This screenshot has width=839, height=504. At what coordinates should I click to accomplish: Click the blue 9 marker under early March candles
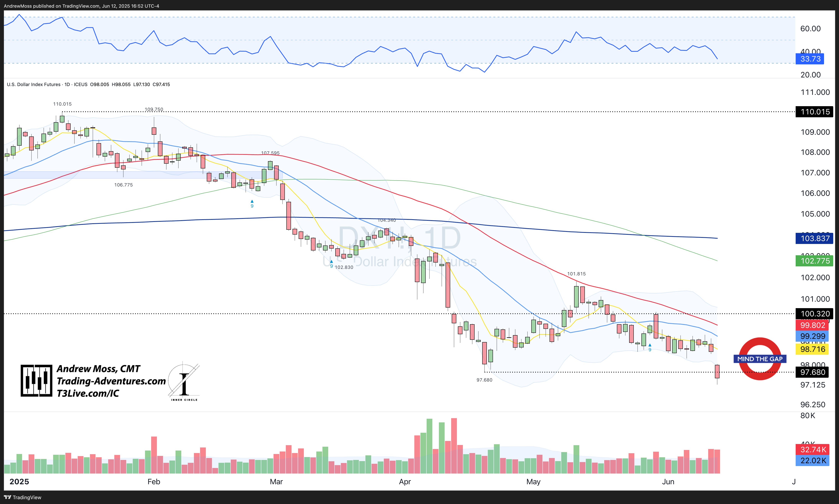[252, 204]
